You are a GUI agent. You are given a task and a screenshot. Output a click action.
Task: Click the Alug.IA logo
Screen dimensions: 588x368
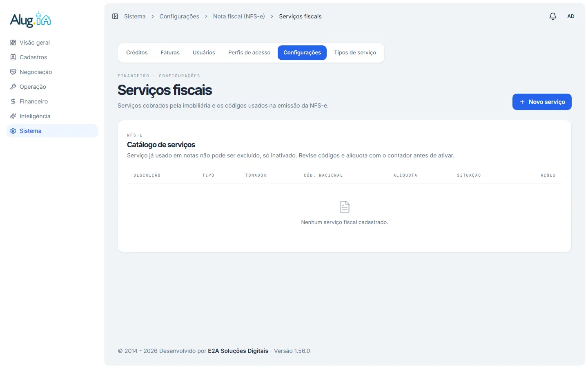point(31,20)
